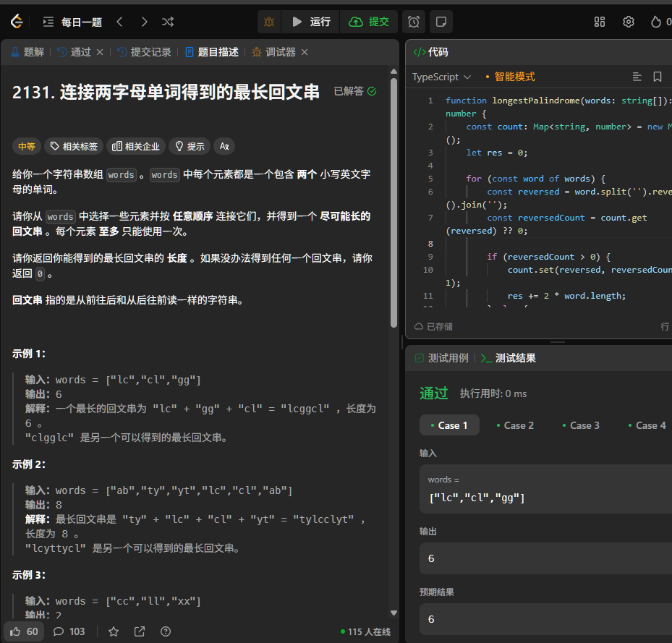This screenshot has height=643, width=672.
Task: Run the code with 运行 button
Action: 311,22
